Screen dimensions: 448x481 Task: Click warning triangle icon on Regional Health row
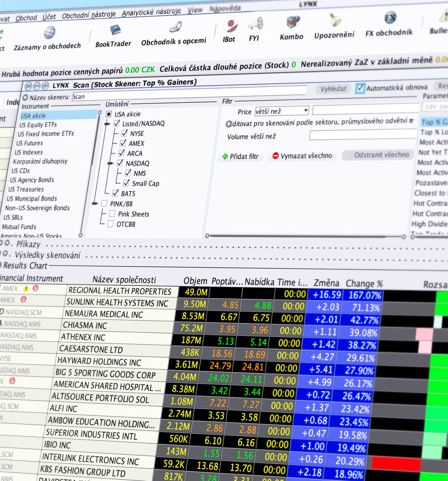26,288
